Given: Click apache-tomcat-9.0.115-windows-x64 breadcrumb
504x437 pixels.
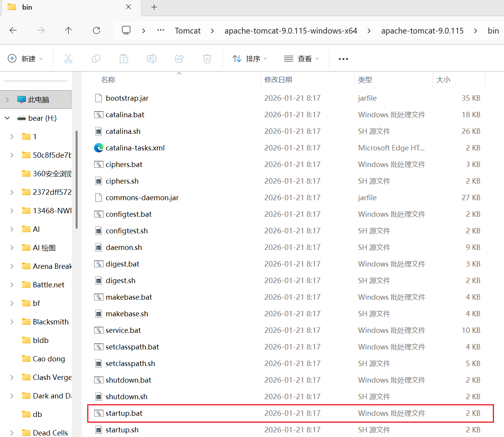Looking at the screenshot, I should (x=291, y=31).
